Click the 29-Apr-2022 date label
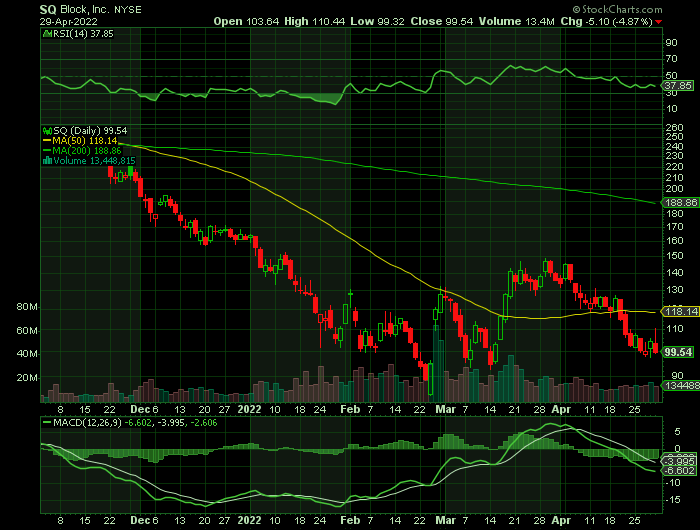This screenshot has width=700, height=530. tap(68, 21)
